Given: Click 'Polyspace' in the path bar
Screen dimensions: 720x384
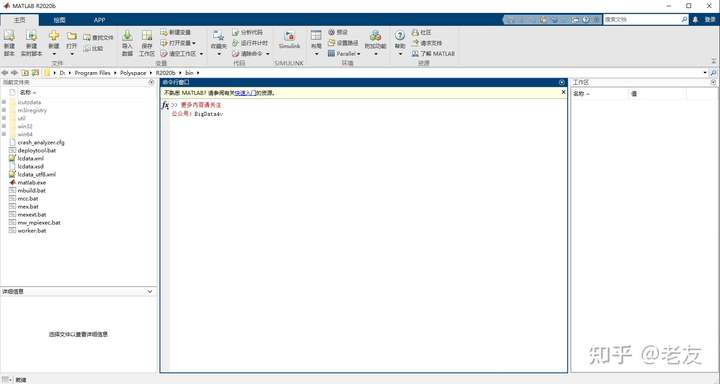Looking at the screenshot, I should (x=133, y=73).
